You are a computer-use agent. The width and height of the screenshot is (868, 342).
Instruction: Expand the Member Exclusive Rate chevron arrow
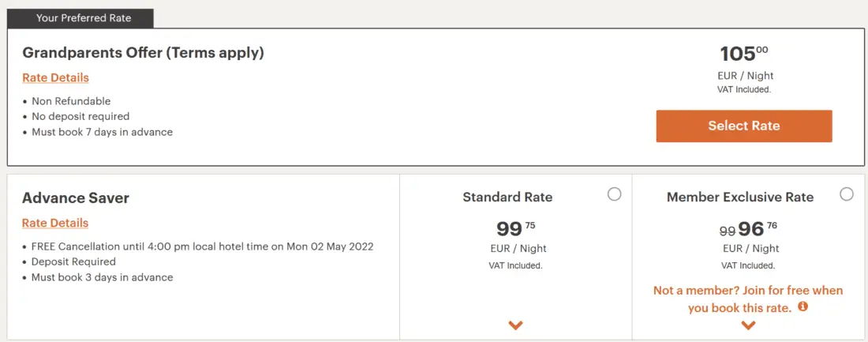pos(748,325)
